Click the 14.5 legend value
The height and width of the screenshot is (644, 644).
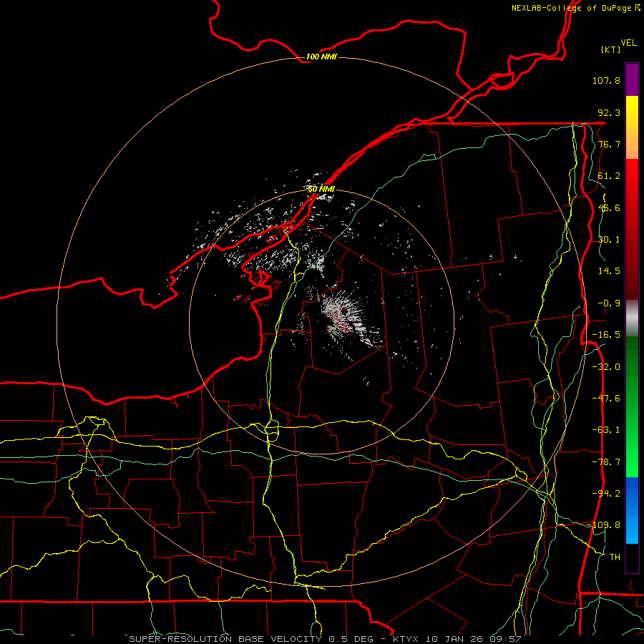[x=609, y=271]
